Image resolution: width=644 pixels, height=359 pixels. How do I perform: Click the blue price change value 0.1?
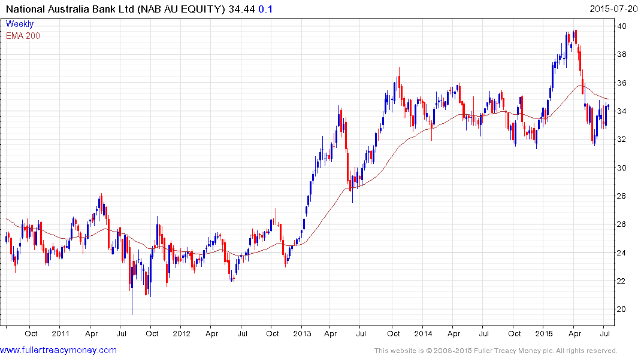265,9
